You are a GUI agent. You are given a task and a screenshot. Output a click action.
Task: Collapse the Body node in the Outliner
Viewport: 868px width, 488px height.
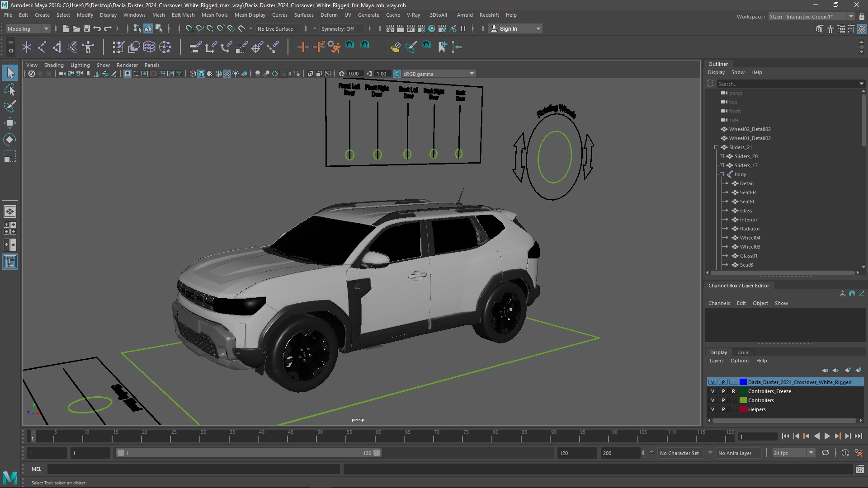[x=722, y=174]
